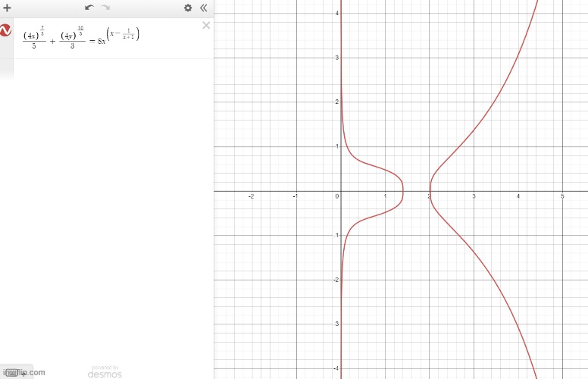The image size is (588, 379).
Task: Collapse the expression list panel
Action: (203, 8)
